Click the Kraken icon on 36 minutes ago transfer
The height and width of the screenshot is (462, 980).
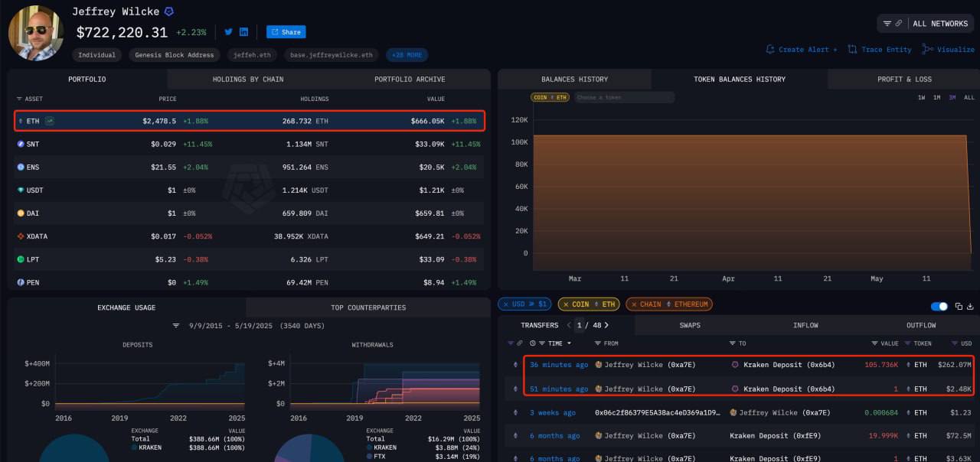736,365
